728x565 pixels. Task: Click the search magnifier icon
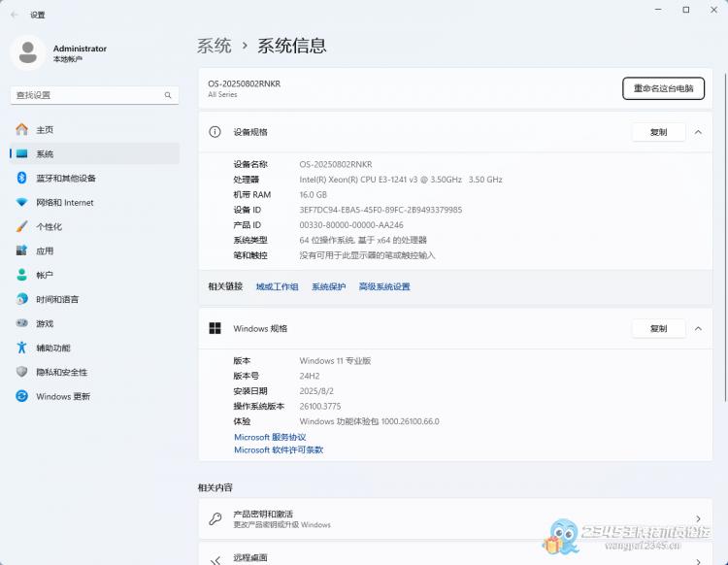pos(168,95)
